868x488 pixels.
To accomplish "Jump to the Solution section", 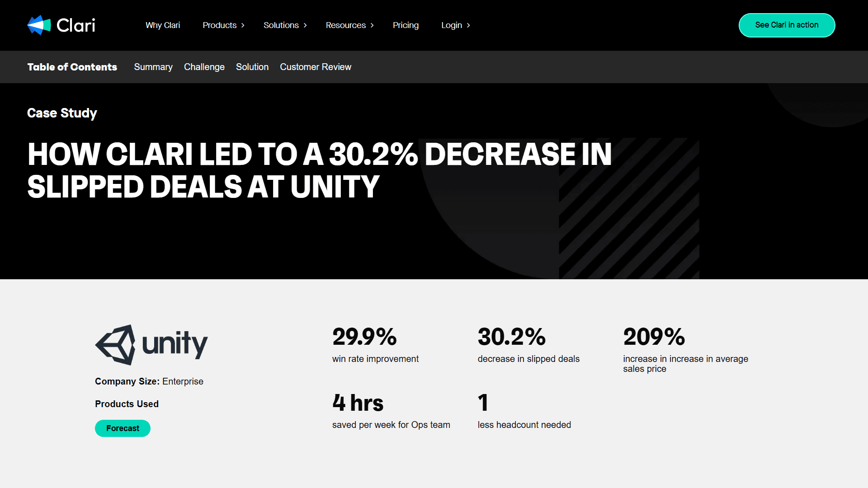I will click(x=252, y=67).
